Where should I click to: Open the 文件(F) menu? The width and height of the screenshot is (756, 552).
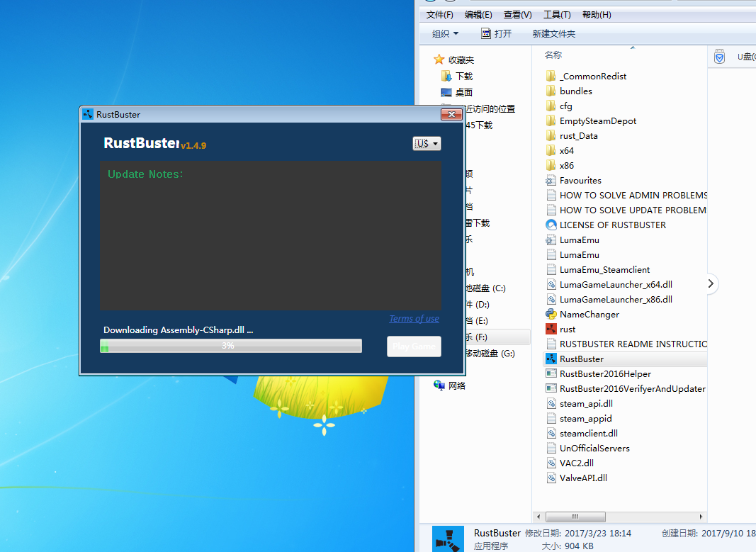tap(439, 15)
